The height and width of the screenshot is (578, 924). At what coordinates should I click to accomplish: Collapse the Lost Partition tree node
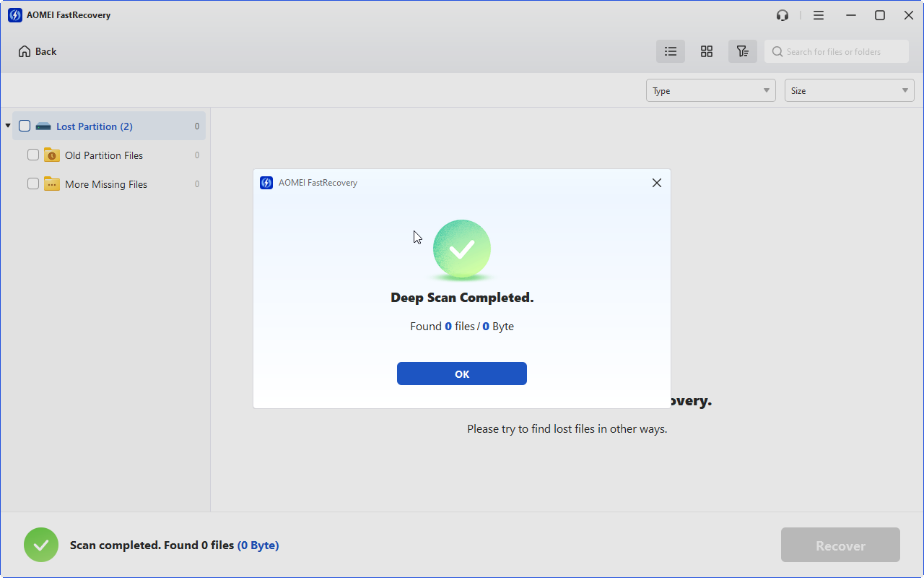click(x=8, y=126)
